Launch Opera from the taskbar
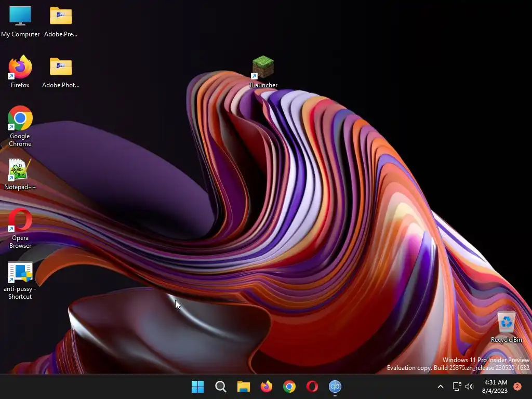This screenshot has width=532, height=399. [x=312, y=387]
